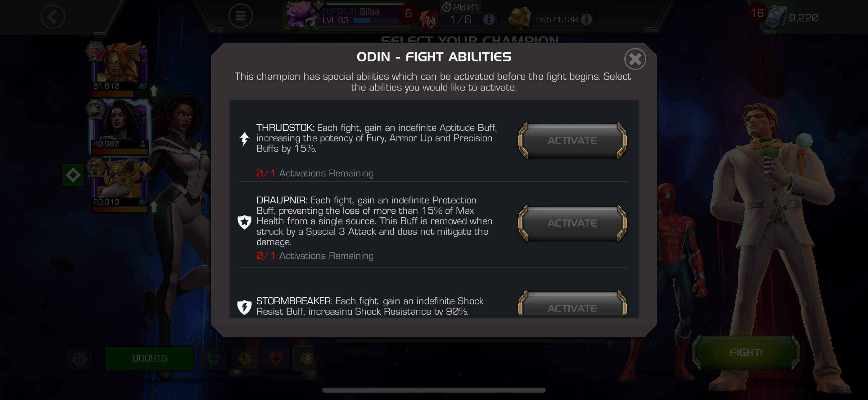Close the Odin Fight Abilities dialog
Image resolution: width=868 pixels, height=400 pixels.
pos(635,59)
